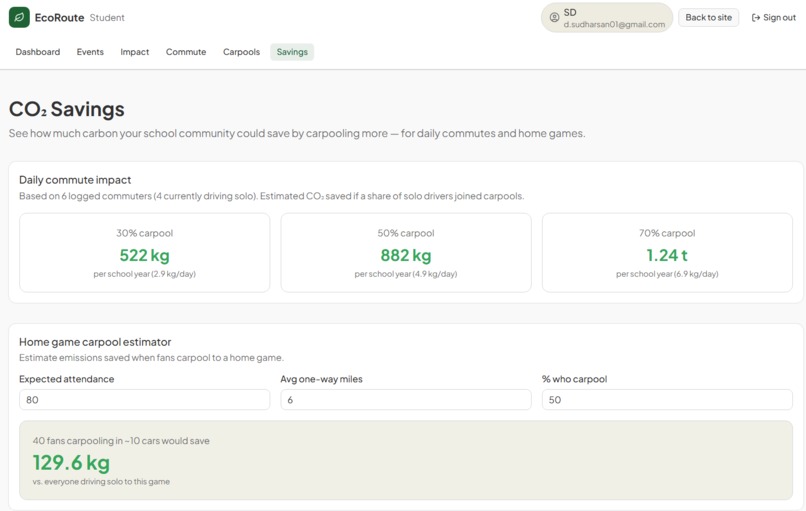Click the email d.sudharsan01@gmail.com
The width and height of the screenshot is (806, 511).
(x=614, y=24)
